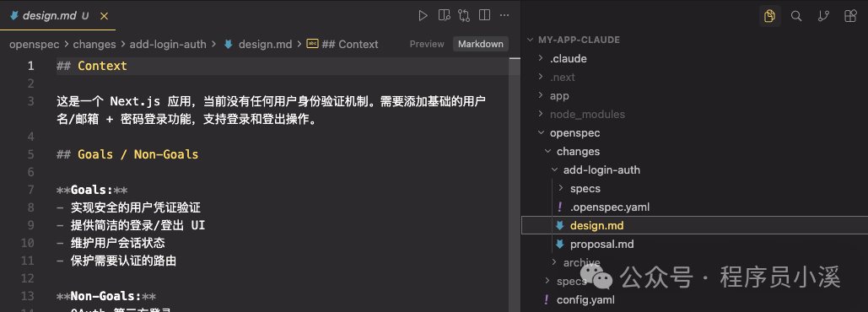Open preview to the side icon

444,15
